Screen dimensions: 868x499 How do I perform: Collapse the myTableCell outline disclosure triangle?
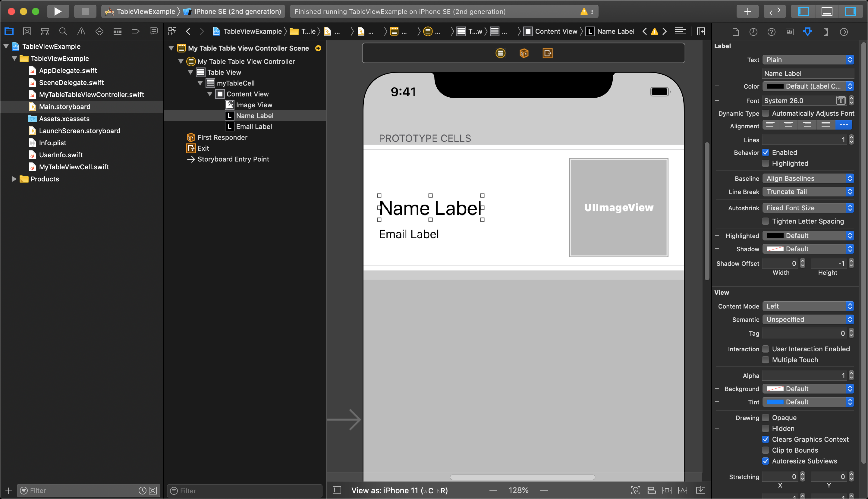tap(200, 83)
